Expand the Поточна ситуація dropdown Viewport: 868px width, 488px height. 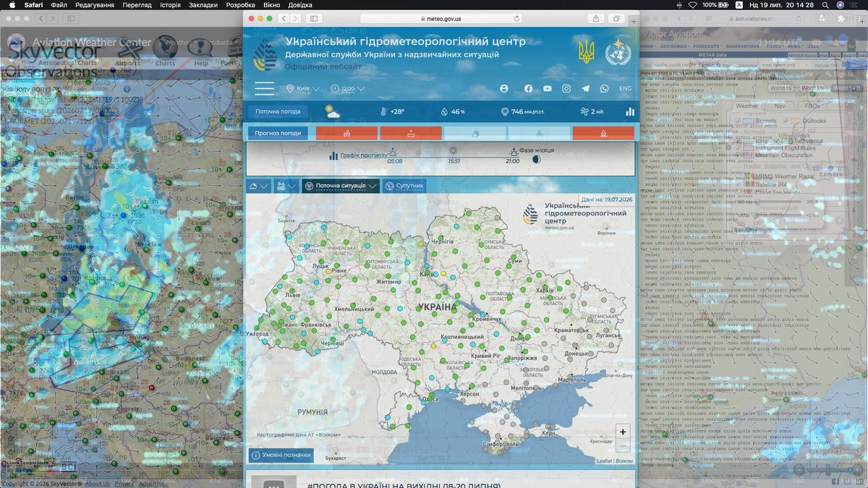coord(341,186)
